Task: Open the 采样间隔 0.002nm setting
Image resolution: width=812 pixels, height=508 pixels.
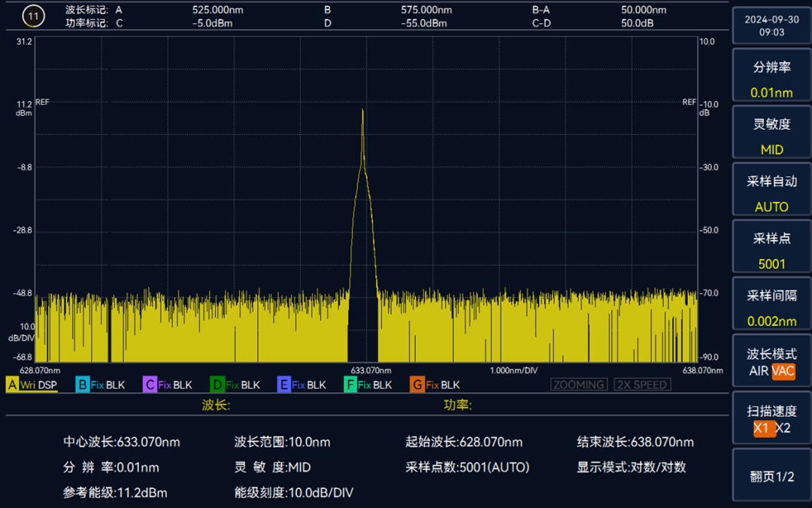Action: coord(771,305)
